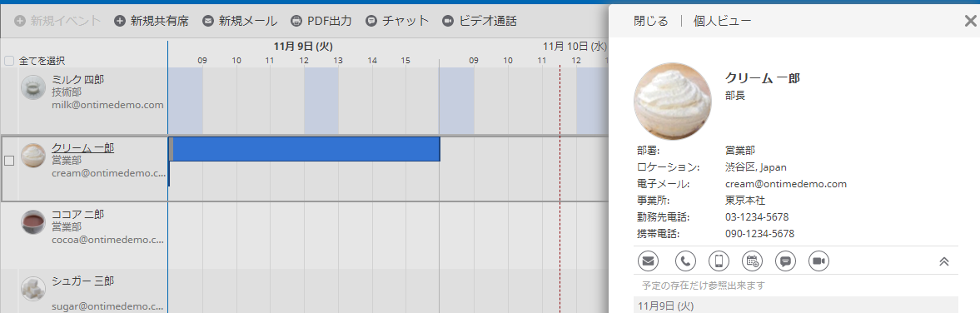Click ミルク 四郎's avatar thumbnail

pyautogui.click(x=33, y=87)
